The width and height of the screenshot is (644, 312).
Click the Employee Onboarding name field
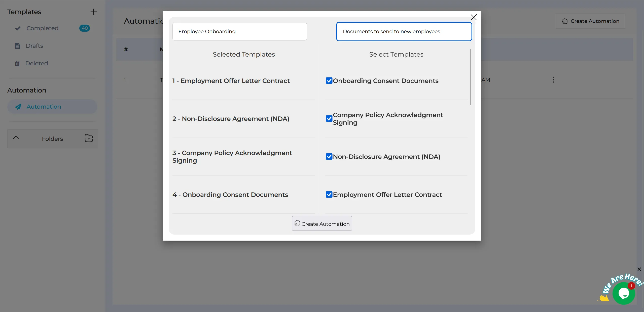(x=239, y=31)
